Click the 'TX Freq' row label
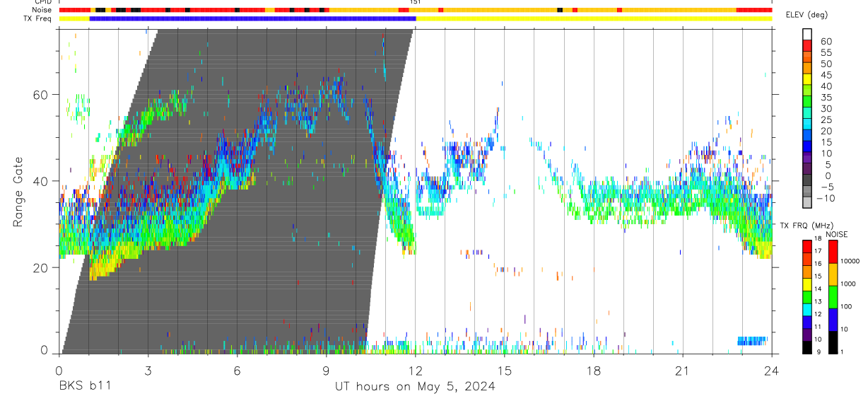This screenshot has height=401, width=868. [39, 18]
